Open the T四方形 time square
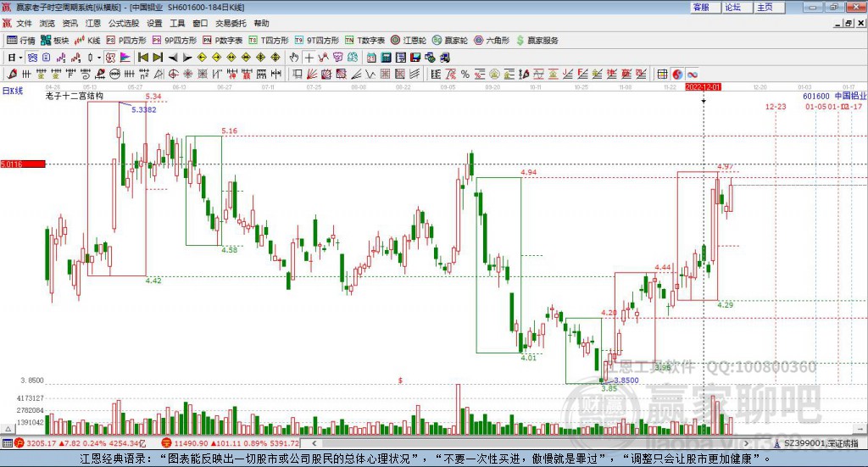The width and height of the screenshot is (868, 467). [269, 41]
